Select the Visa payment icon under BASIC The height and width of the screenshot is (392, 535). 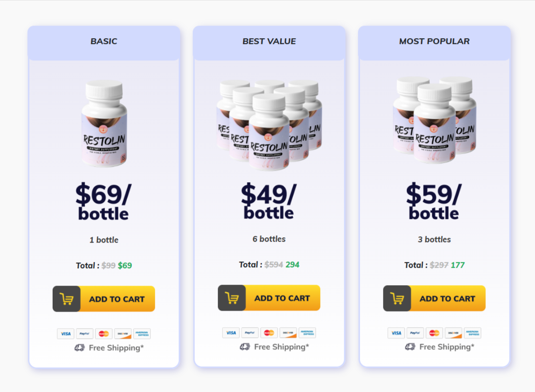coord(66,334)
